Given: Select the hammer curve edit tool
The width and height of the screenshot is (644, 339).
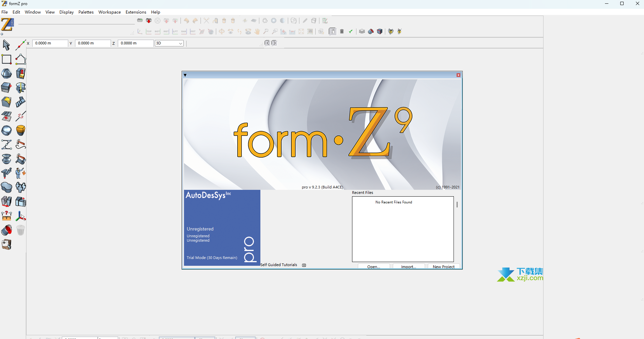Looking at the screenshot, I should click(21, 144).
